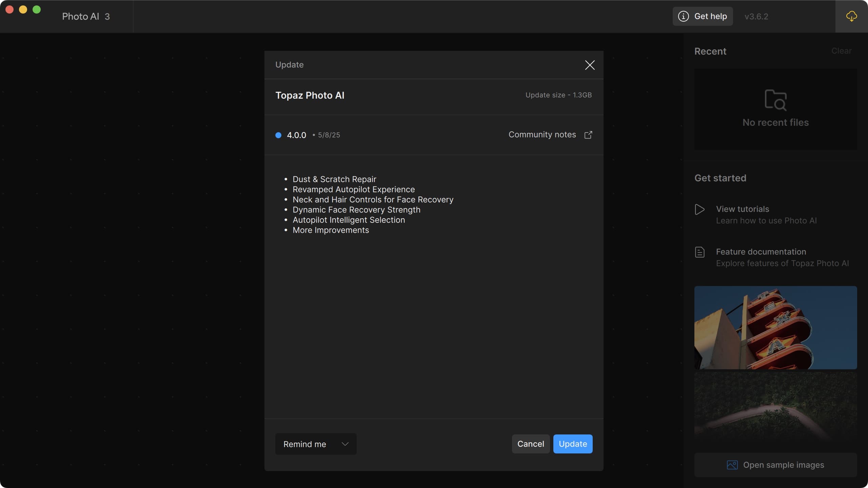Click the blue dot next to 4.0.0
Image resolution: width=868 pixels, height=488 pixels.
tap(278, 135)
